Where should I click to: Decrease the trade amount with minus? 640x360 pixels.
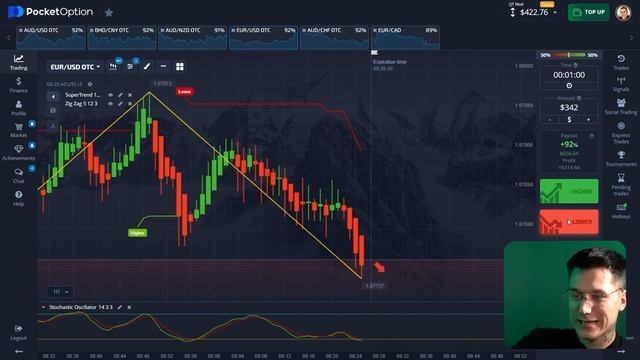click(550, 120)
